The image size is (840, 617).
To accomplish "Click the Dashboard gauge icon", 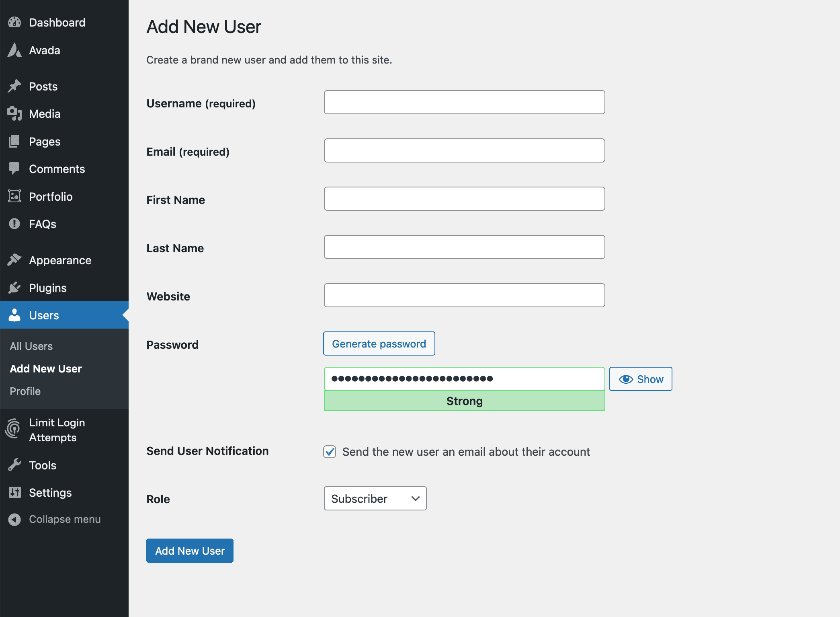I will [14, 23].
